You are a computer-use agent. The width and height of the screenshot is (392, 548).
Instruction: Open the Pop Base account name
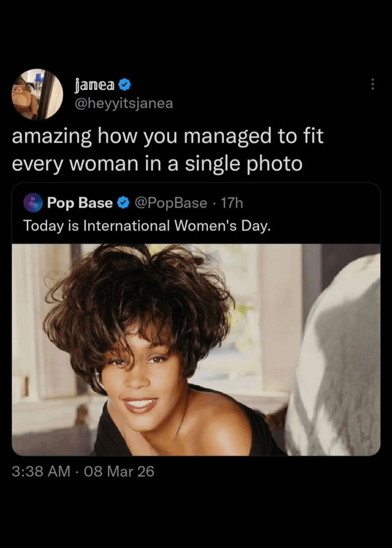tap(80, 203)
